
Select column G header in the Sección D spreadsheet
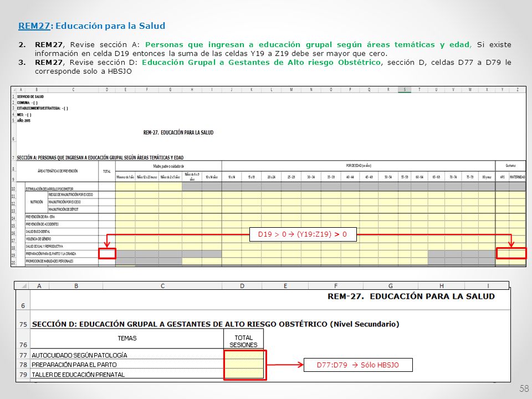[x=390, y=286]
